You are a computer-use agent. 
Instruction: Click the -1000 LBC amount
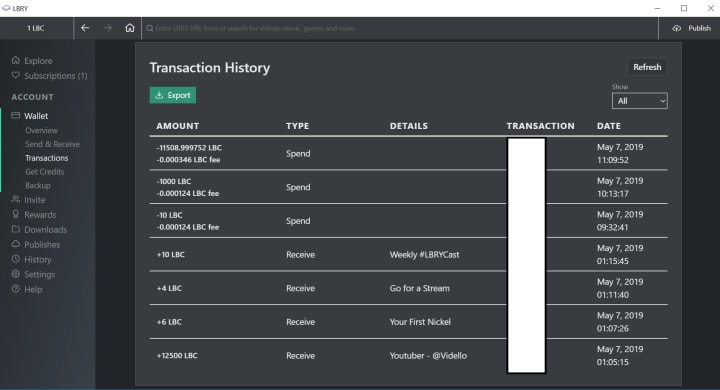(x=174, y=181)
